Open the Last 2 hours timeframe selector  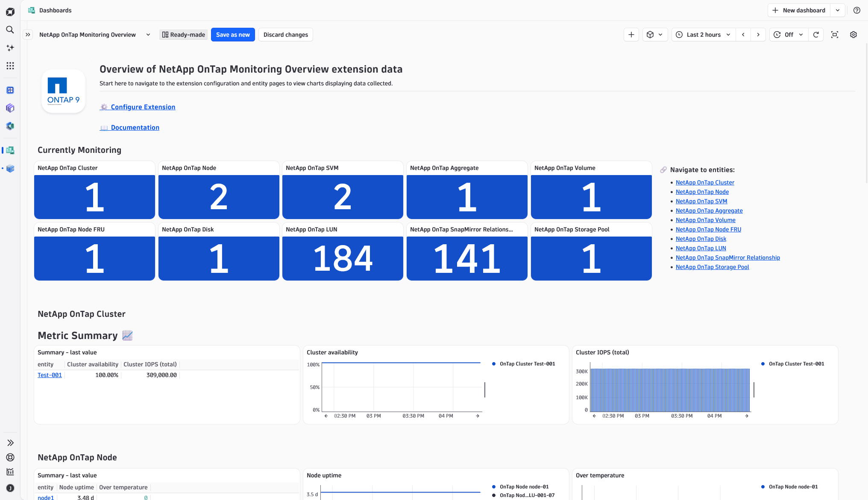pos(704,35)
